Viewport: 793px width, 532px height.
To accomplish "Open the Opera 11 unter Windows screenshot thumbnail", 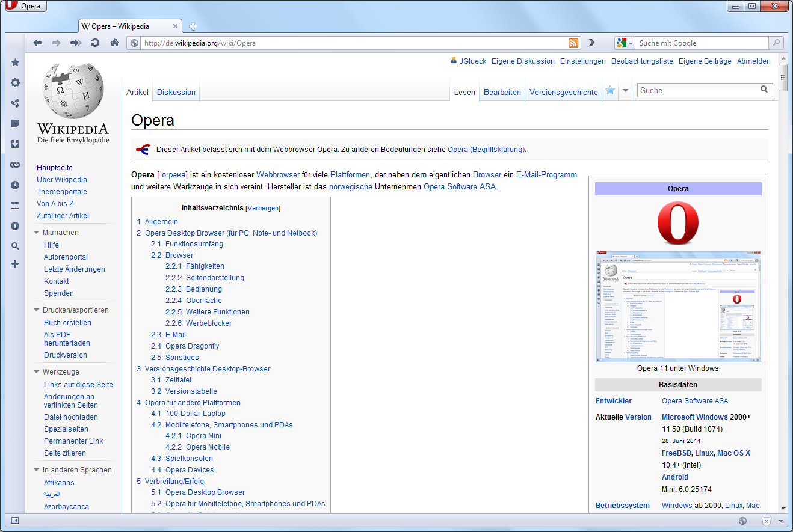I will (678, 307).
